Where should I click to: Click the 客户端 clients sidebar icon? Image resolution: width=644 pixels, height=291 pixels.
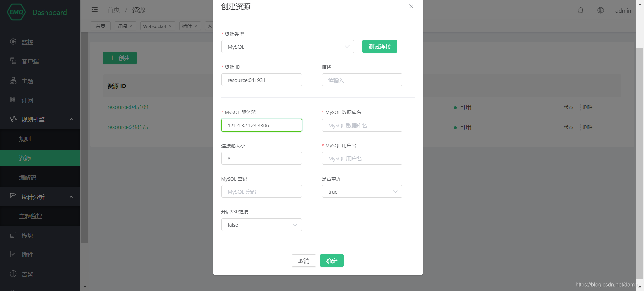(x=13, y=61)
